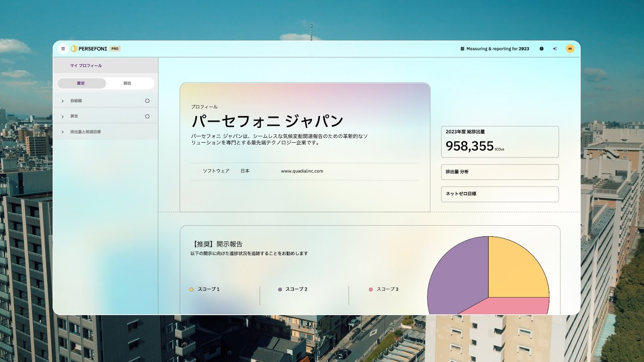This screenshot has height=362, width=644.
Task: Click the 958,355 emissions value
Action: (470, 146)
